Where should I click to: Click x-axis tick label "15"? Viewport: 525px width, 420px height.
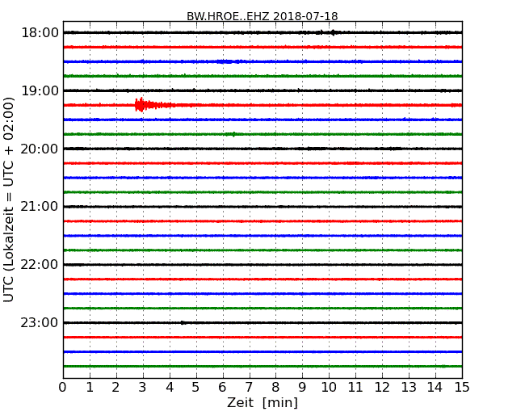(462, 387)
